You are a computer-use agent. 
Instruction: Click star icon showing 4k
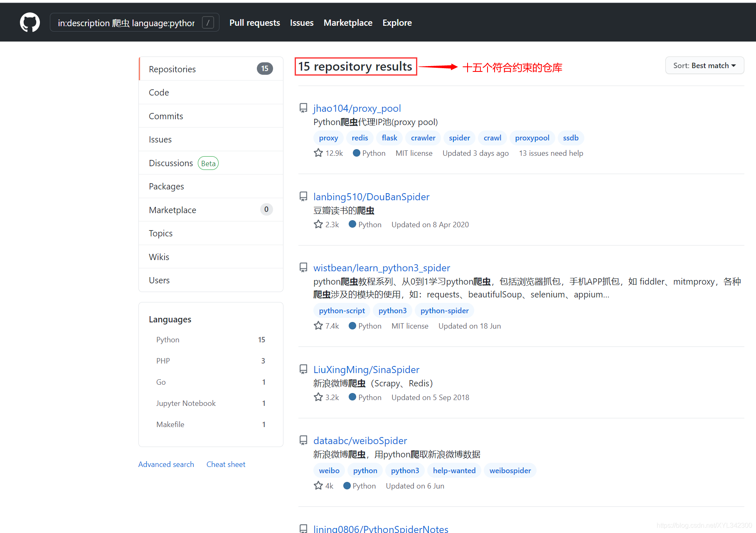tap(318, 486)
